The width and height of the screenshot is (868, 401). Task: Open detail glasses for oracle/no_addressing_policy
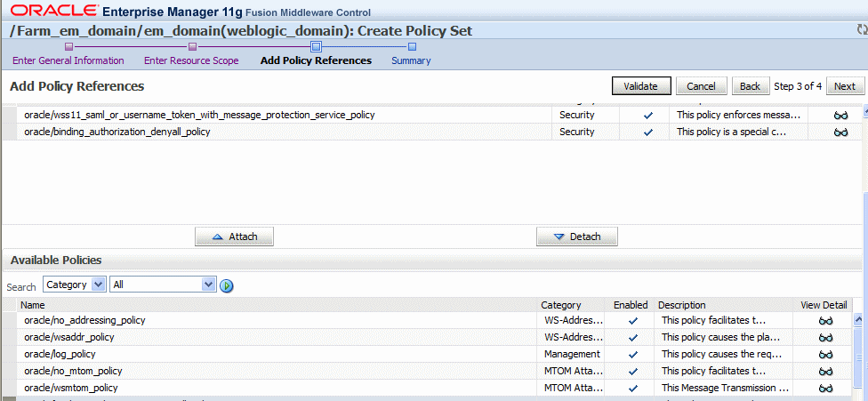[825, 321]
